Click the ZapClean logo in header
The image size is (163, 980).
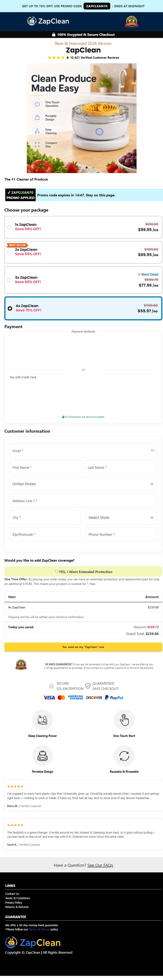coord(48,21)
